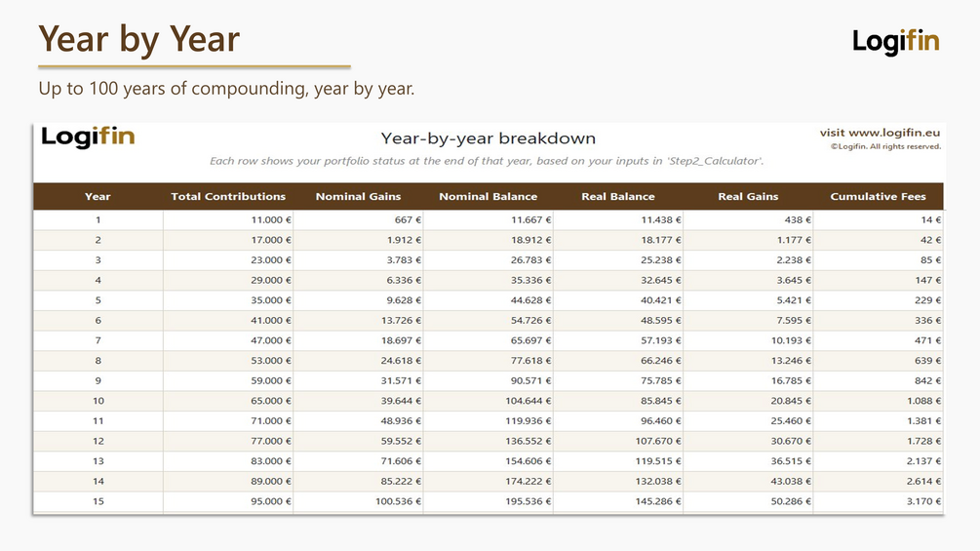Select Nominal Gains cell 85.222 €

(x=358, y=481)
